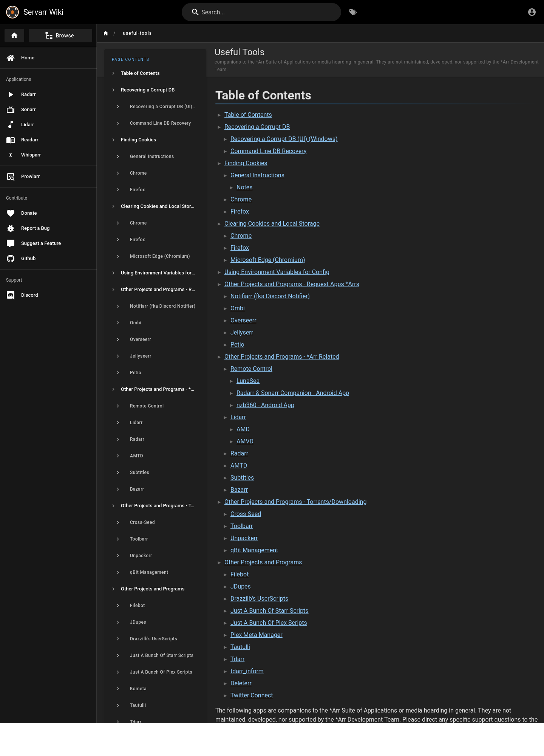Open the Petio link in main content
This screenshot has width=544, height=756.
click(237, 345)
